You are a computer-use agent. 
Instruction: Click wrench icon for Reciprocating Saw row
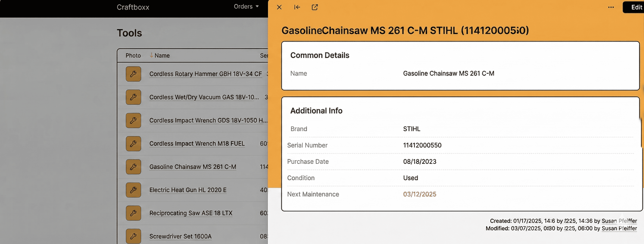(133, 213)
